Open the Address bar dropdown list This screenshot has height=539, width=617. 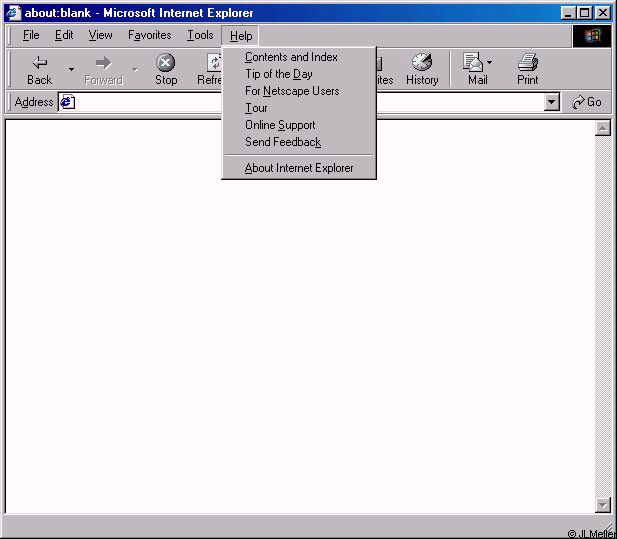coord(552,102)
